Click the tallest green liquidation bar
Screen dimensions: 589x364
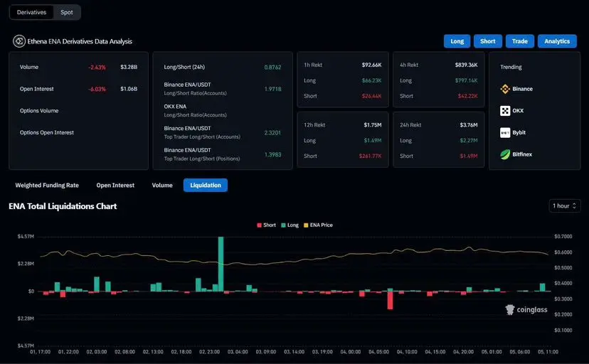(x=221, y=264)
